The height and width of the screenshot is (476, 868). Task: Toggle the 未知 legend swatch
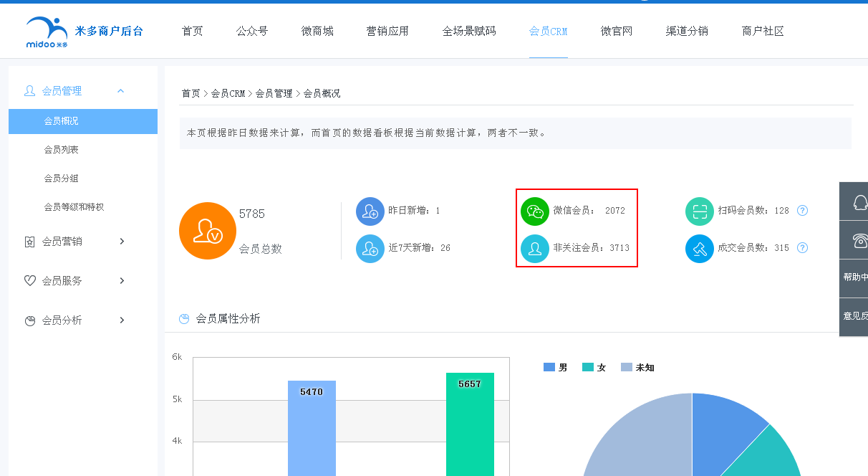pyautogui.click(x=627, y=368)
